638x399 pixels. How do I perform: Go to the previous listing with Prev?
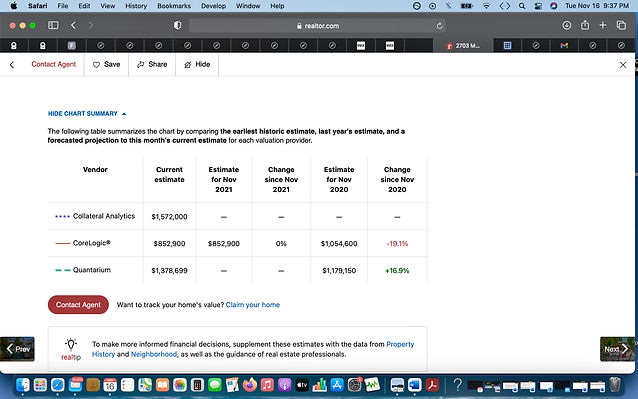(x=17, y=349)
